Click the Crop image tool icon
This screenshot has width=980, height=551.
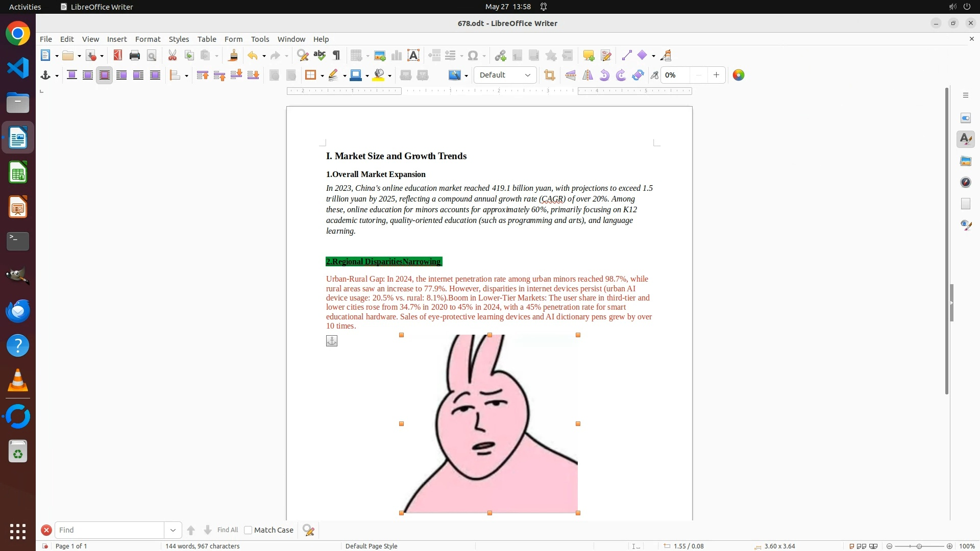[549, 76]
